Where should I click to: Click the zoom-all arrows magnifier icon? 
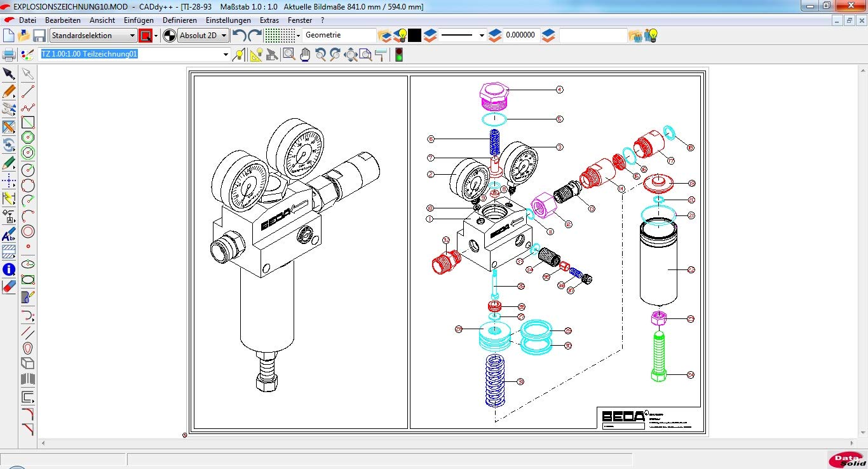click(351, 55)
